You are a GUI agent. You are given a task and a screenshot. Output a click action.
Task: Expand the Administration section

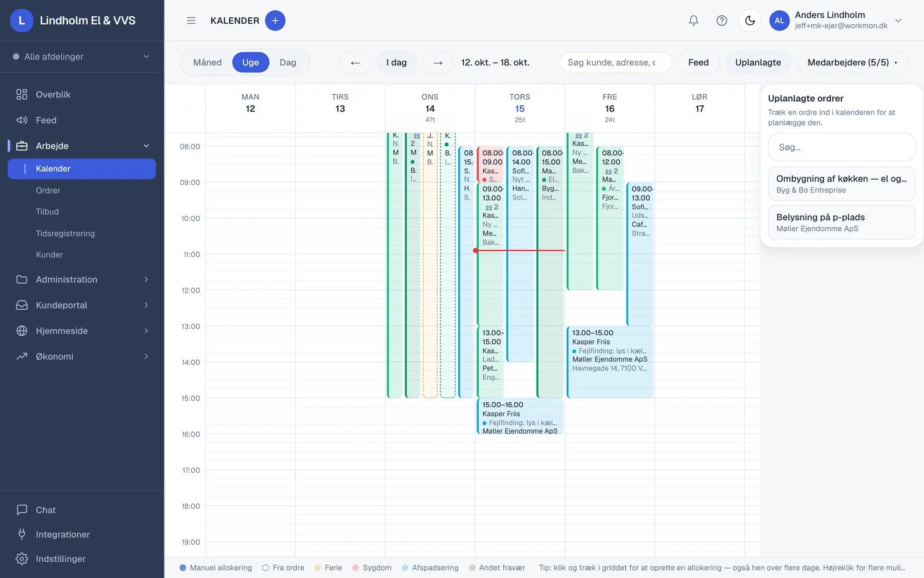coord(82,279)
